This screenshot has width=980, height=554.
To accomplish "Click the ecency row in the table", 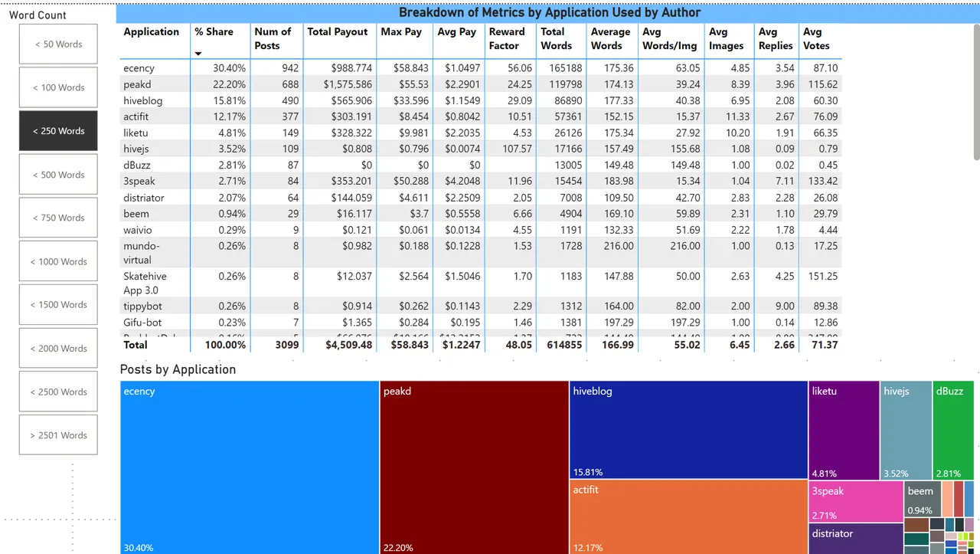I will pyautogui.click(x=481, y=68).
